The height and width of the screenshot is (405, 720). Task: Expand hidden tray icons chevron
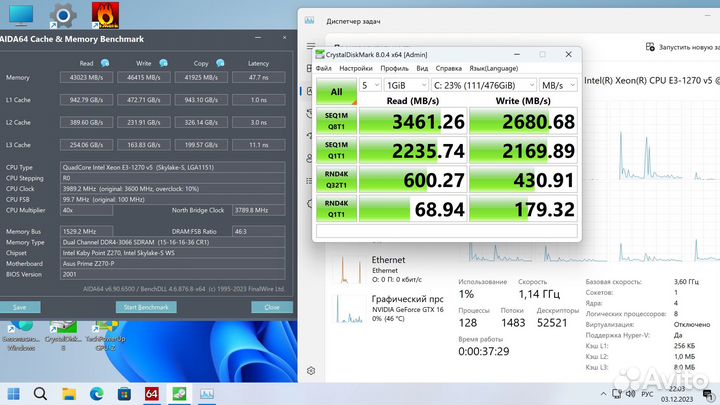(x=603, y=394)
